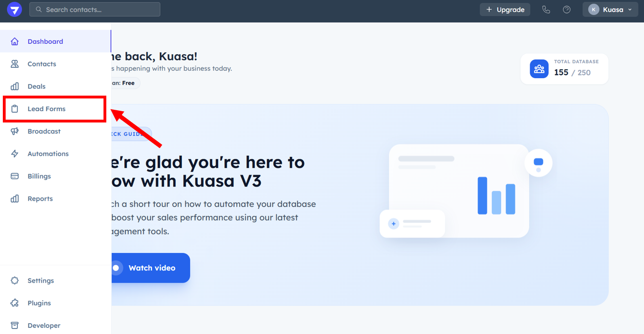Image resolution: width=644 pixels, height=334 pixels.
Task: Click the Automations lightning bolt icon
Action: [x=15, y=154]
